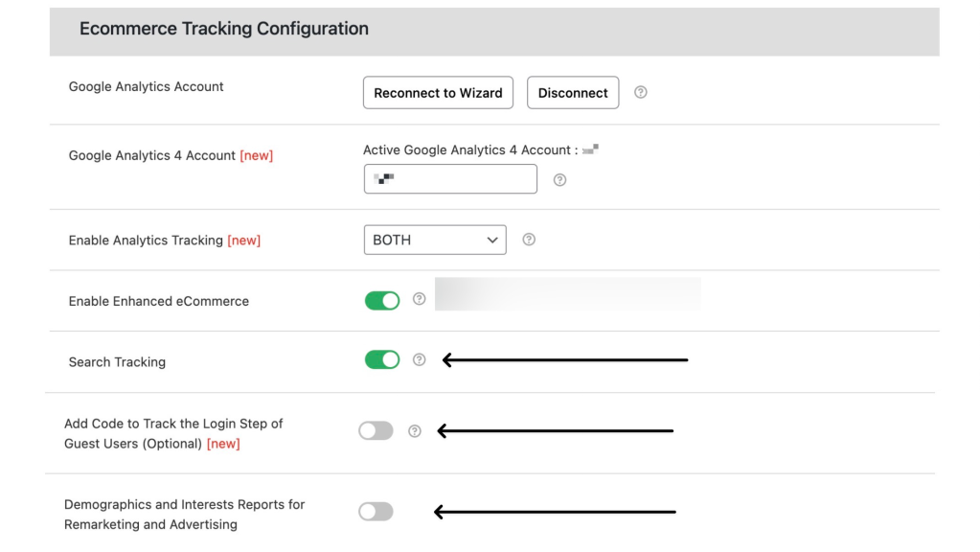Click help icon beside Enhanced eCommerce toggle
980x552 pixels.
pos(419,299)
